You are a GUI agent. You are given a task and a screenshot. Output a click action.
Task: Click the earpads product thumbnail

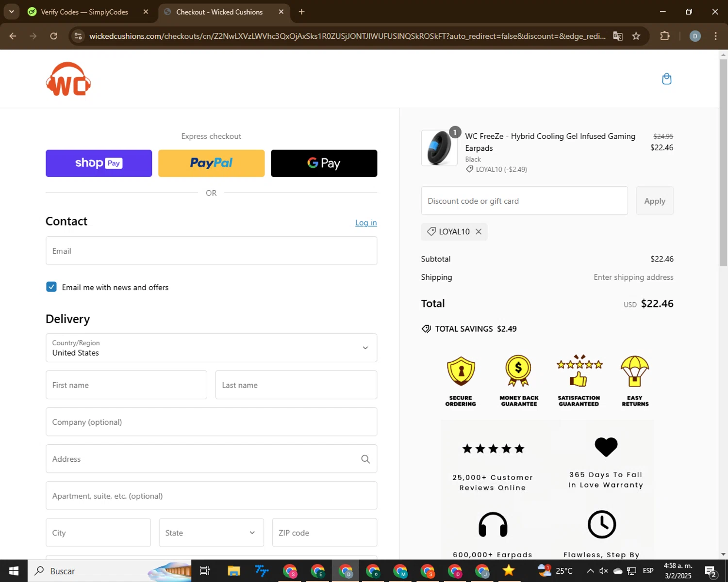click(439, 148)
